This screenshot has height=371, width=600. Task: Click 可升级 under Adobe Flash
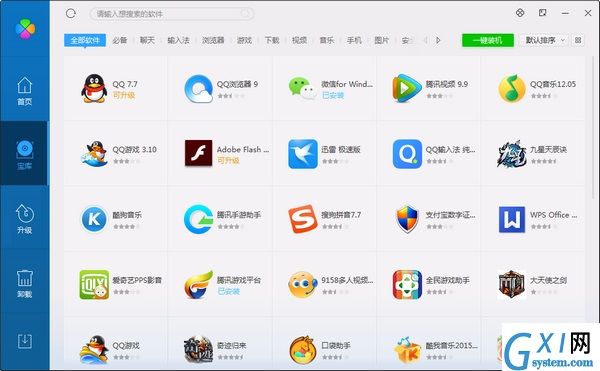pyautogui.click(x=228, y=160)
